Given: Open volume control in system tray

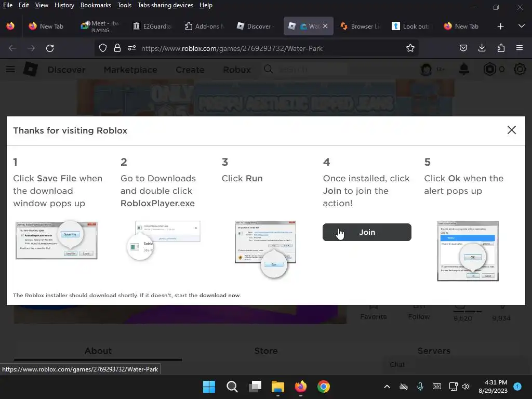Looking at the screenshot, I should pyautogui.click(x=465, y=386).
